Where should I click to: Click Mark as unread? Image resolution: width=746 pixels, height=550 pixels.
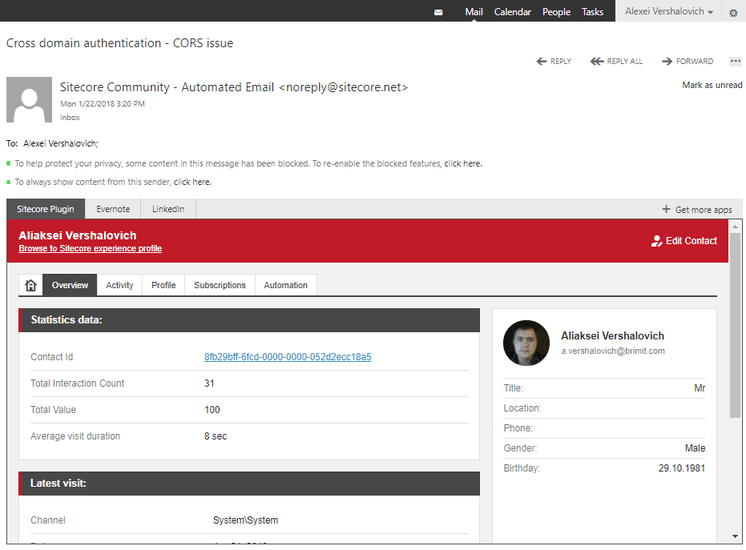(x=712, y=85)
